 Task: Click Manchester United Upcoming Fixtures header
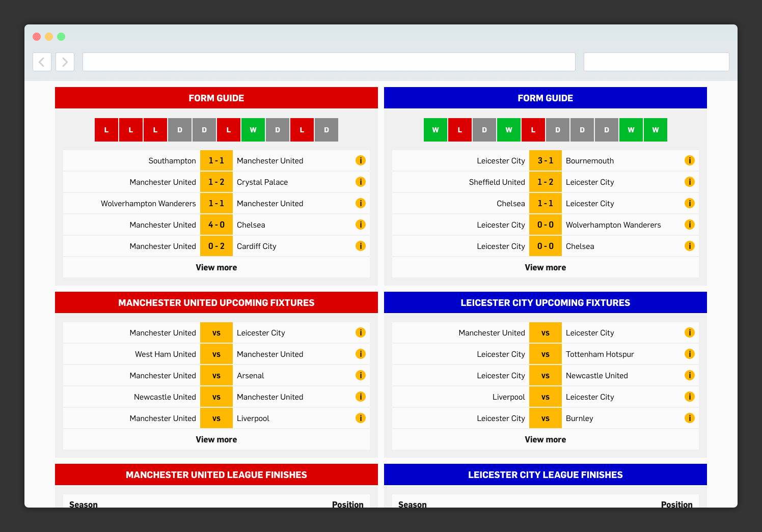click(x=216, y=302)
